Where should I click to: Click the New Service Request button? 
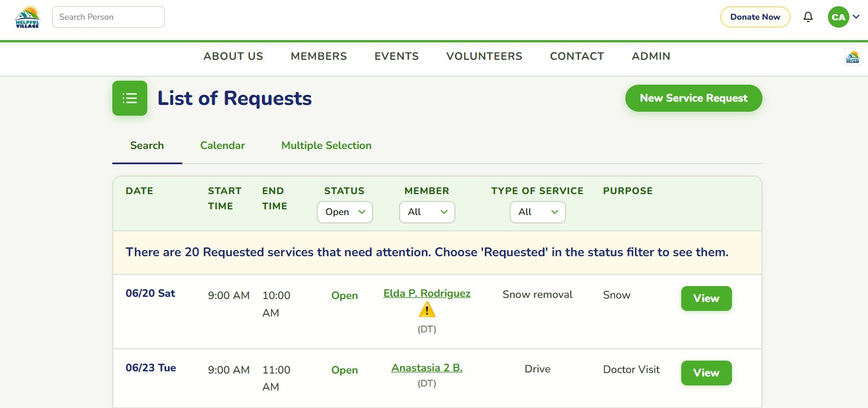(694, 98)
